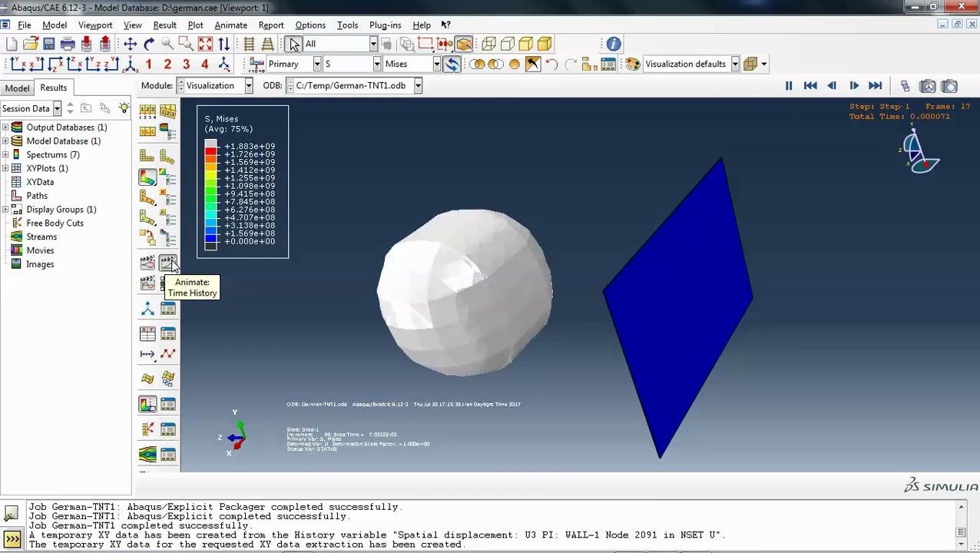Screen dimensions: 980x553
Task: Click the Plot undeformed shape icon
Action: pos(147,156)
